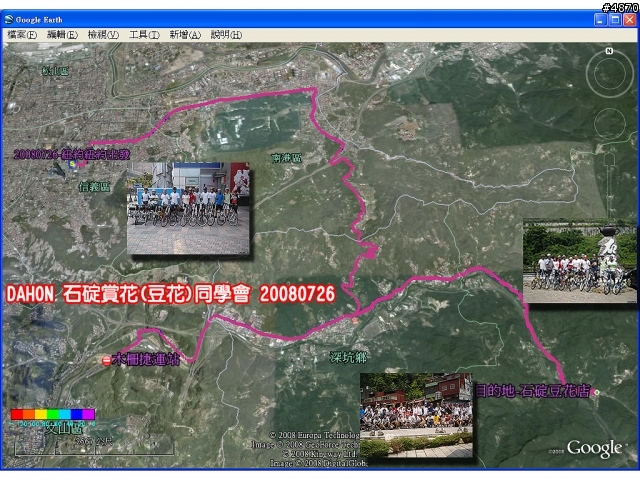The image size is (640, 480).
Task: Click the rainbow color scale legend
Action: [x=53, y=414]
